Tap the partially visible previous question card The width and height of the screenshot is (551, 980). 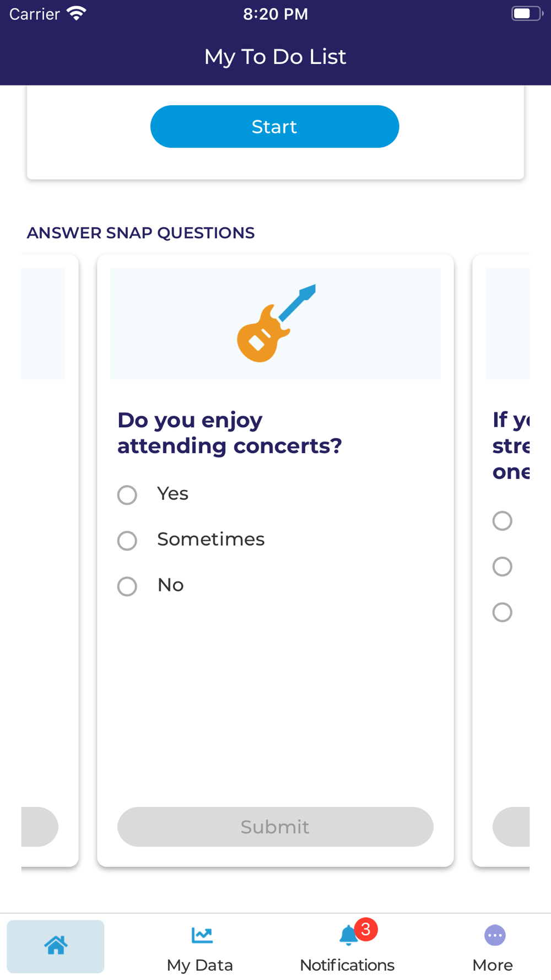50,560
